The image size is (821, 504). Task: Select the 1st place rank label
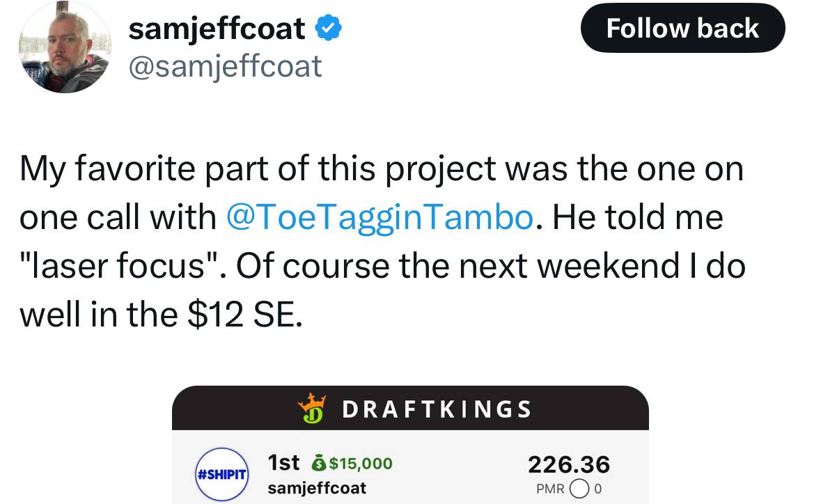[283, 463]
